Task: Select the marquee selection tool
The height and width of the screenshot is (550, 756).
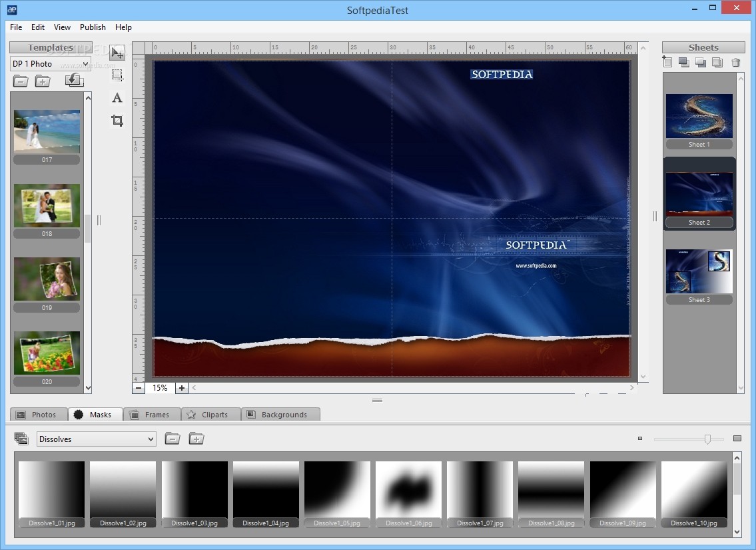Action: pyautogui.click(x=117, y=75)
